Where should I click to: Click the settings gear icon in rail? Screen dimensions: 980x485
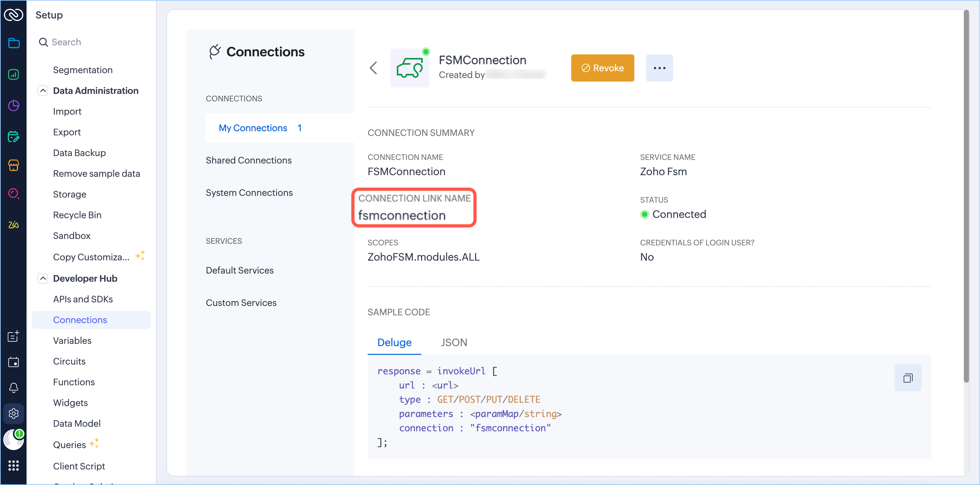[x=14, y=413]
